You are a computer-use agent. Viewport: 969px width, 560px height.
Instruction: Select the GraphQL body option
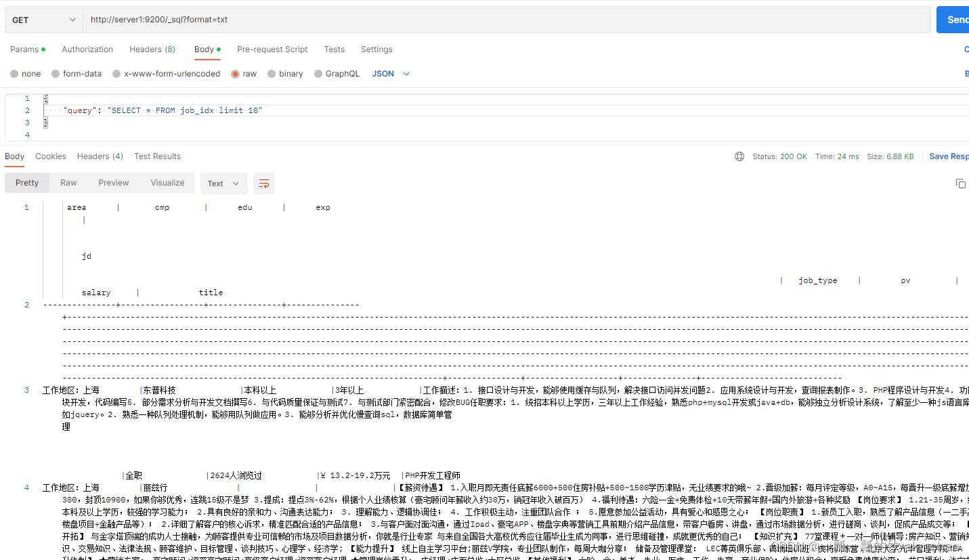coord(337,74)
